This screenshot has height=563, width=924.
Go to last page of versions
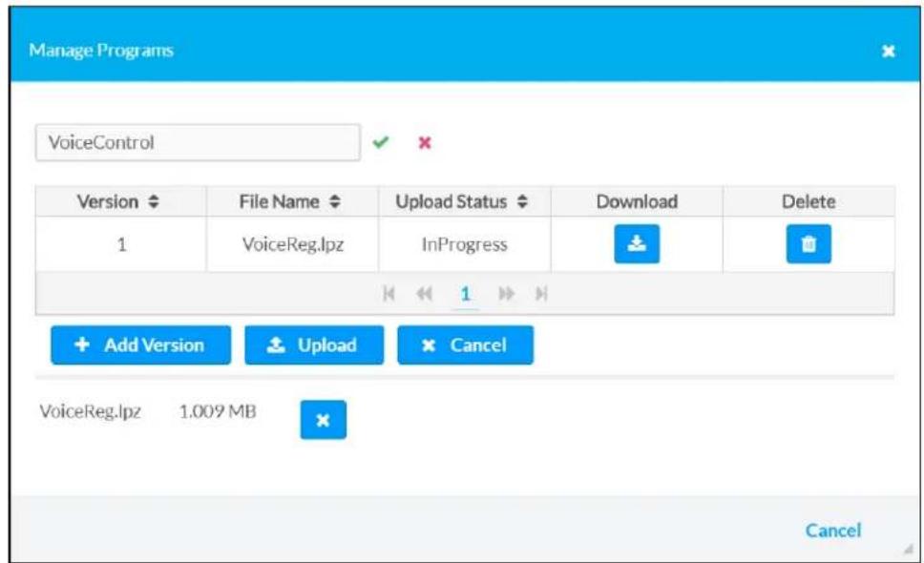click(541, 293)
